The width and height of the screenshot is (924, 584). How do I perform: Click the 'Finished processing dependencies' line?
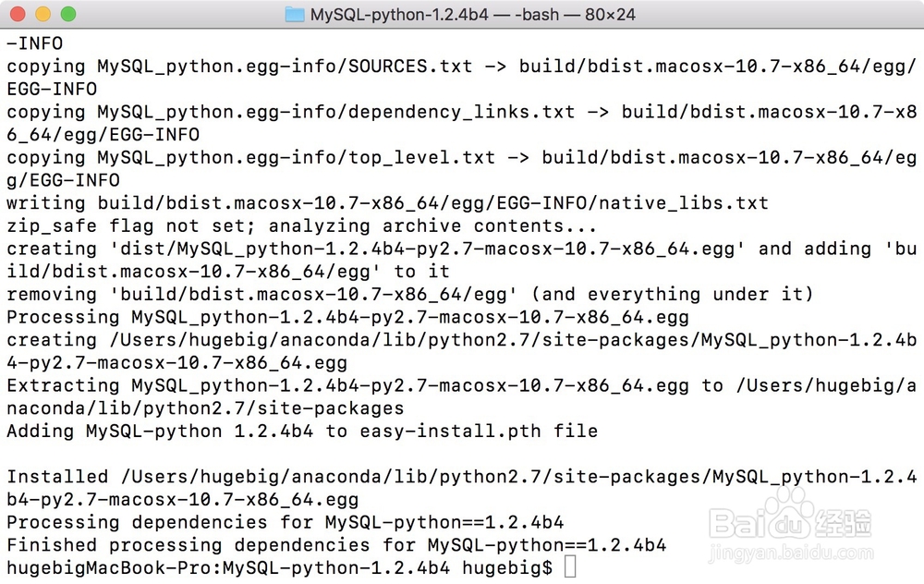pos(336,544)
